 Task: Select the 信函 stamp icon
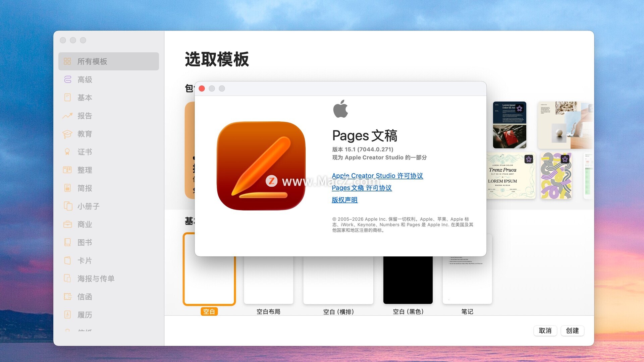click(x=67, y=297)
